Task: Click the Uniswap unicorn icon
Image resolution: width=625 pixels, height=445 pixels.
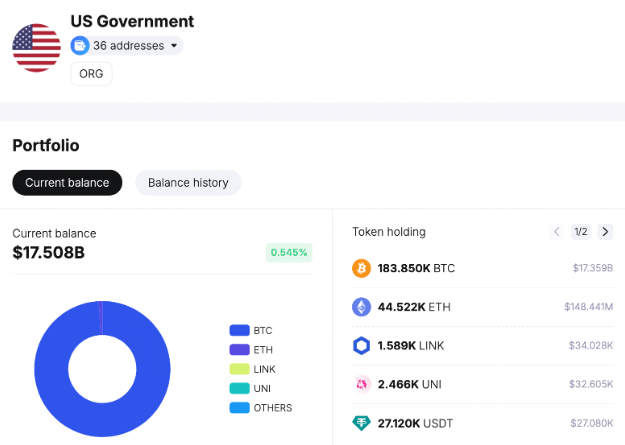Action: click(x=361, y=384)
